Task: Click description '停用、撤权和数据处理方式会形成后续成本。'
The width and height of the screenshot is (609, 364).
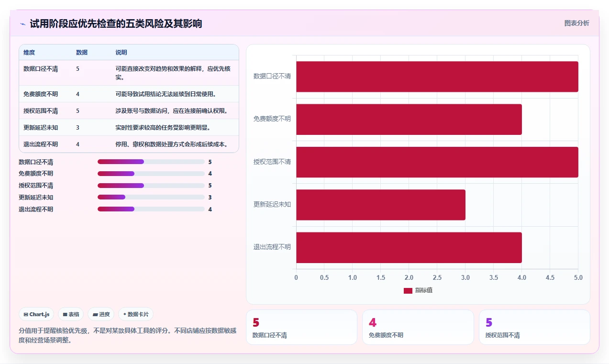Action: [x=172, y=144]
